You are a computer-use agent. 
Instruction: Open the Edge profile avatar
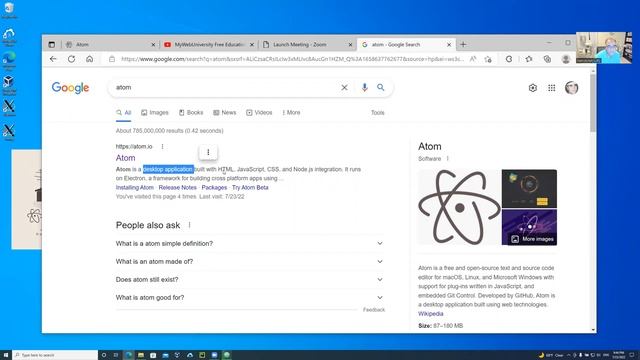(x=566, y=59)
